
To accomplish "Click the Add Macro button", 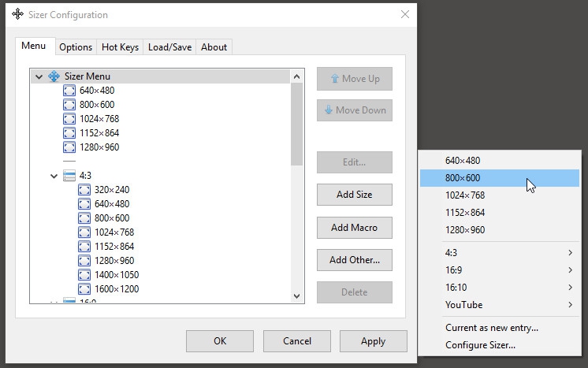I will 355,228.
